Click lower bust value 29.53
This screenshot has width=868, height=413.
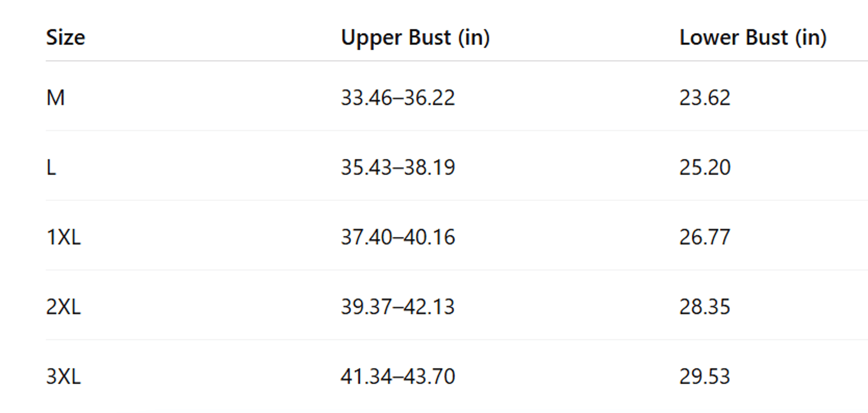click(x=705, y=376)
